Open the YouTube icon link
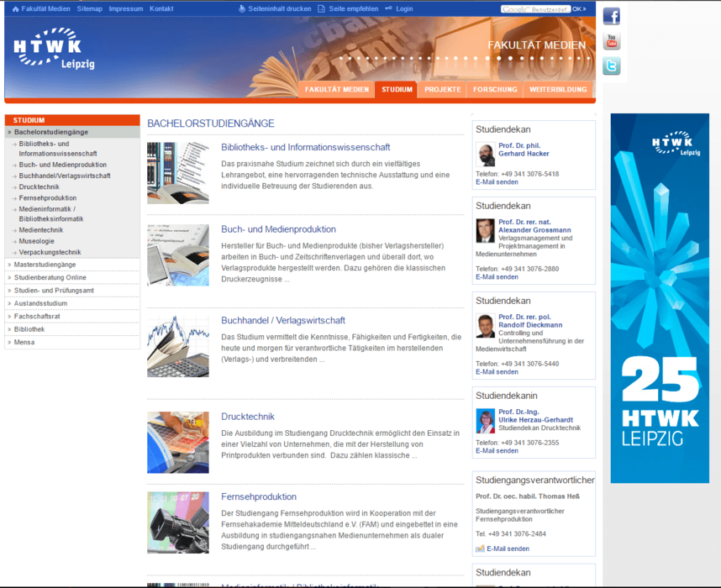The width and height of the screenshot is (721, 588). (611, 41)
